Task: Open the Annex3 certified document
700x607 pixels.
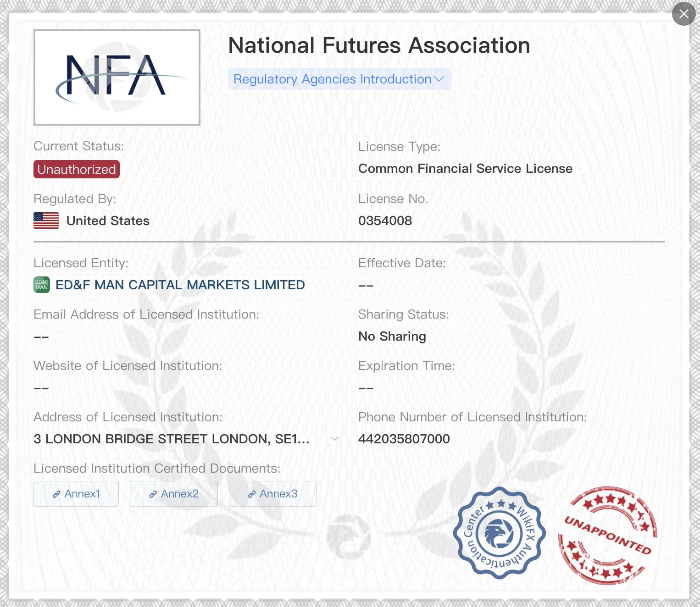Action: pyautogui.click(x=272, y=494)
